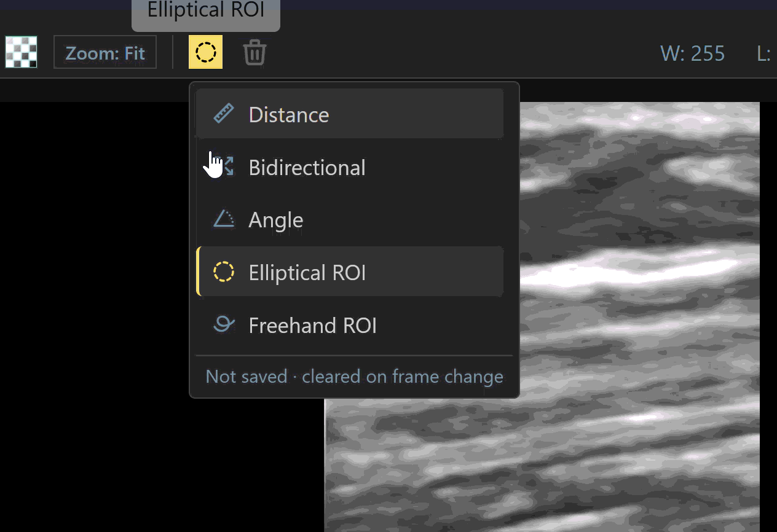The height and width of the screenshot is (532, 777).
Task: Choose the Bidirectional measurement tool label
Action: coord(307,168)
